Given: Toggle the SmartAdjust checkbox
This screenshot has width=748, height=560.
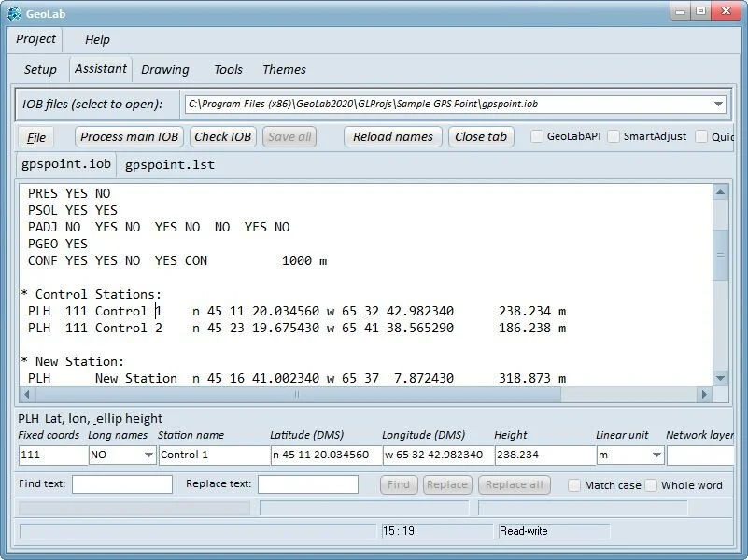Looking at the screenshot, I should (614, 136).
